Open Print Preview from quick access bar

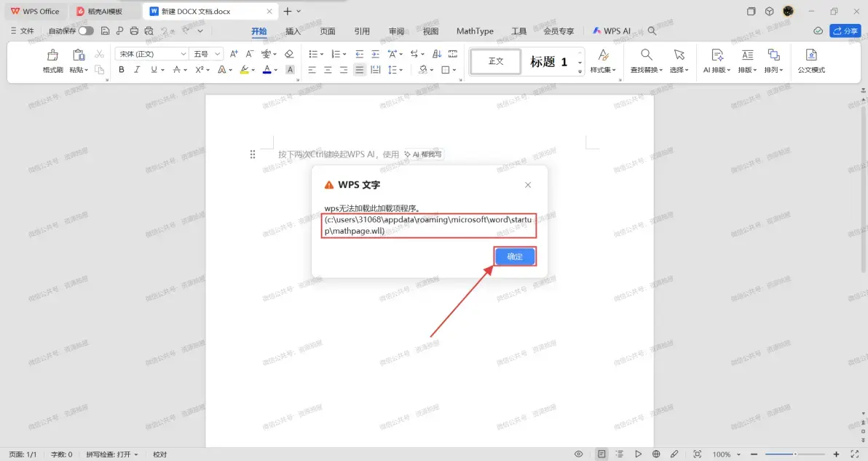point(149,31)
